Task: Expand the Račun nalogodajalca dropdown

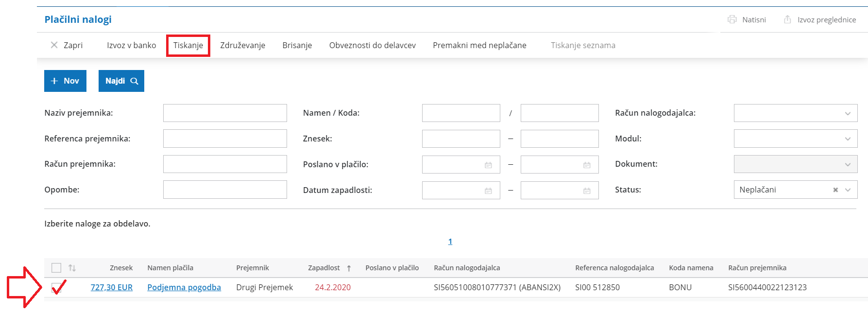Action: click(848, 113)
